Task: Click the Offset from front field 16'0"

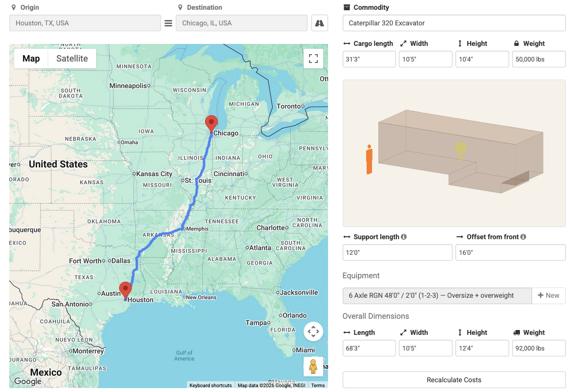Action: [x=511, y=252]
